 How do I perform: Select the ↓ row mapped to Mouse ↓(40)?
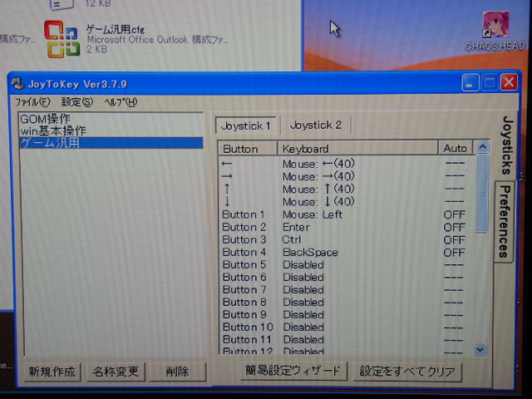[x=346, y=202]
